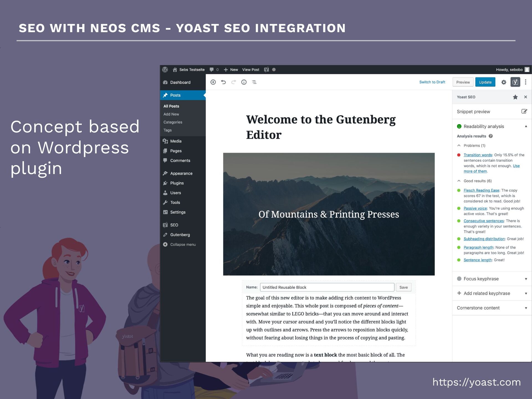Screen dimensions: 532x399
Task: Open SEO in the admin sidebar
Action: [183, 225]
